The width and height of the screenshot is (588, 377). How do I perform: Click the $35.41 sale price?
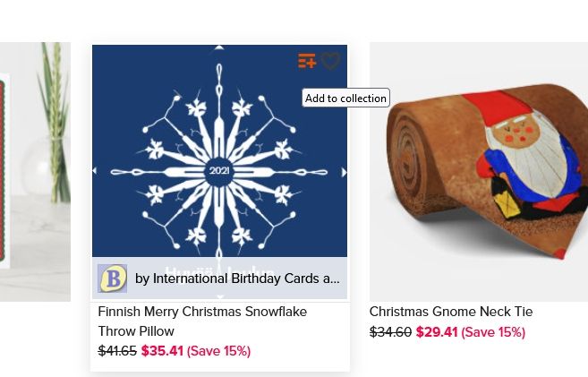coord(162,351)
